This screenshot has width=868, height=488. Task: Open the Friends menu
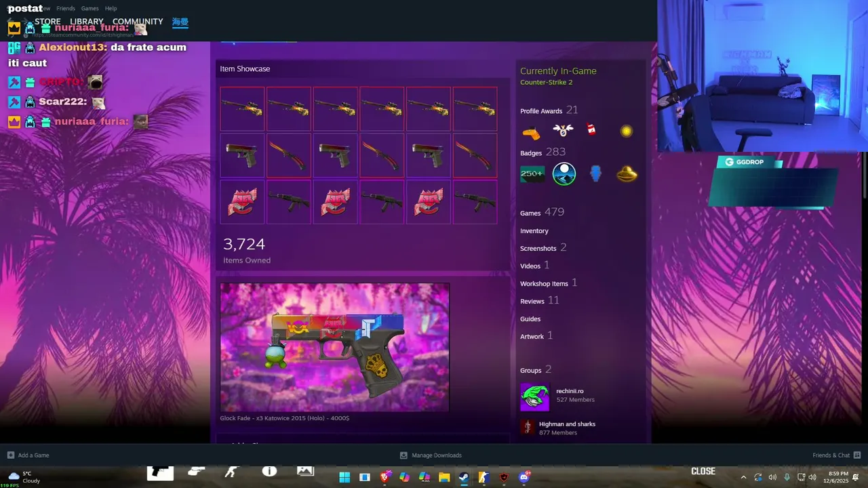coord(66,8)
